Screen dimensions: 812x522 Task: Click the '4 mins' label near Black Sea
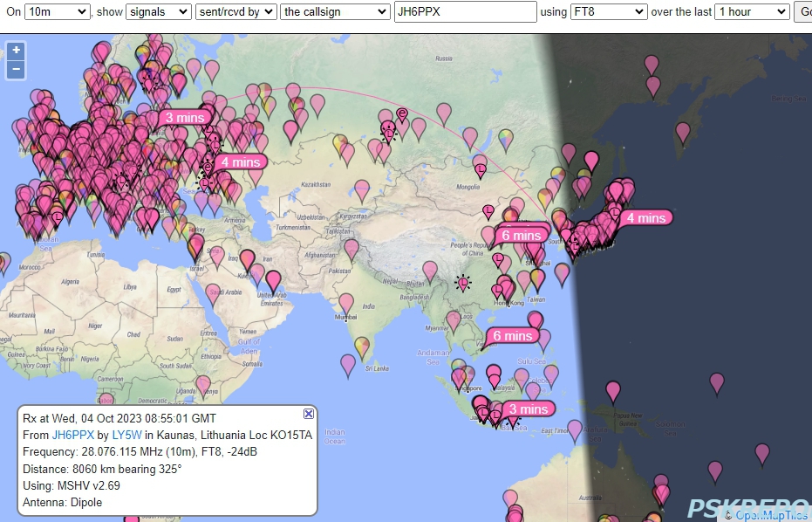point(241,162)
